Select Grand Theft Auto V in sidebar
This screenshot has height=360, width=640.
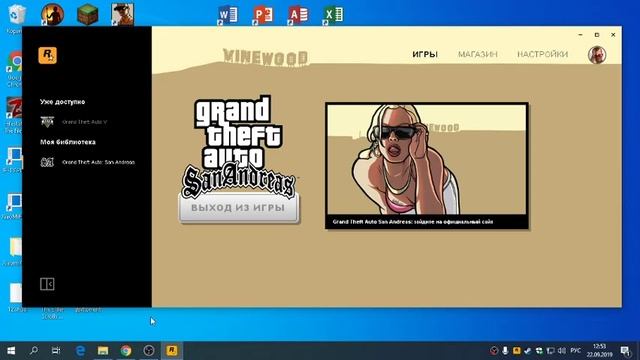tap(84, 122)
